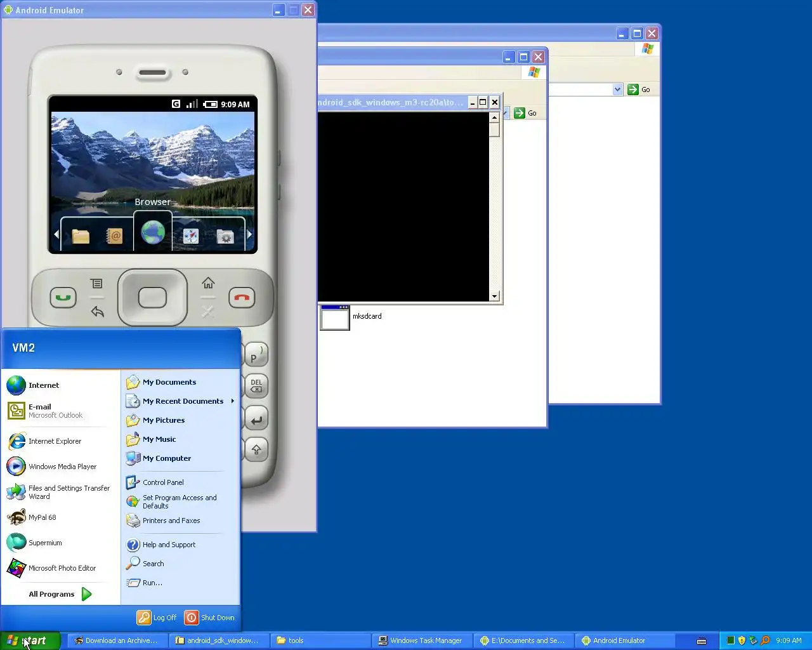This screenshot has width=812, height=650.
Task: Switch to android_sdk_window taskbar item
Action: pyautogui.click(x=219, y=640)
